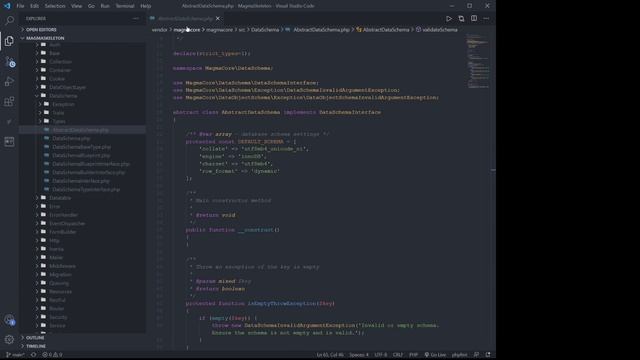Open Explorer panel More Actions ellipsis
This screenshot has height=360, width=640.
(136, 18)
